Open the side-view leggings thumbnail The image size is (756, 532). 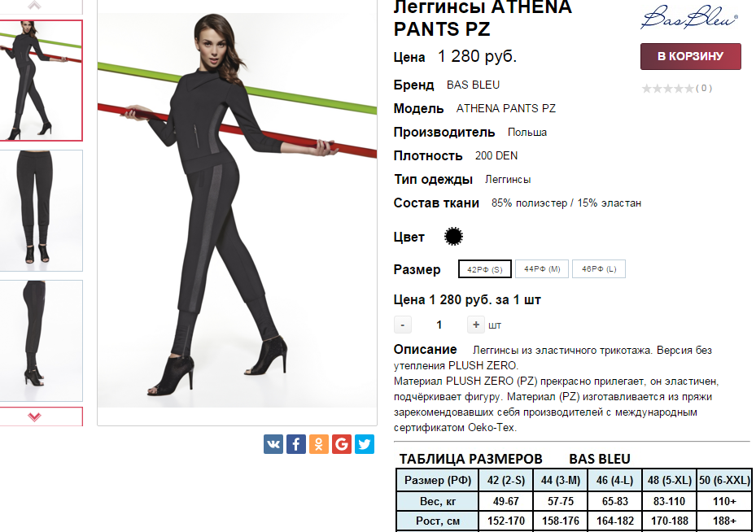coord(41,341)
